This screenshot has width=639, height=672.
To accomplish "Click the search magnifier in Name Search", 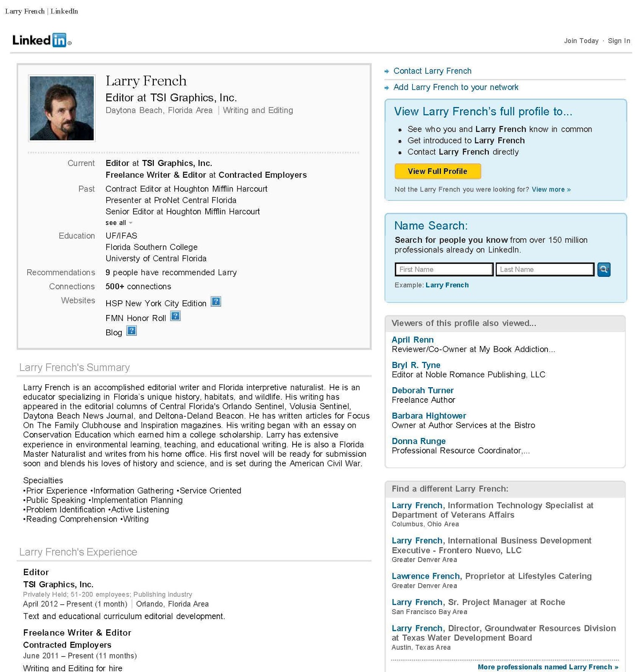I will tap(604, 269).
